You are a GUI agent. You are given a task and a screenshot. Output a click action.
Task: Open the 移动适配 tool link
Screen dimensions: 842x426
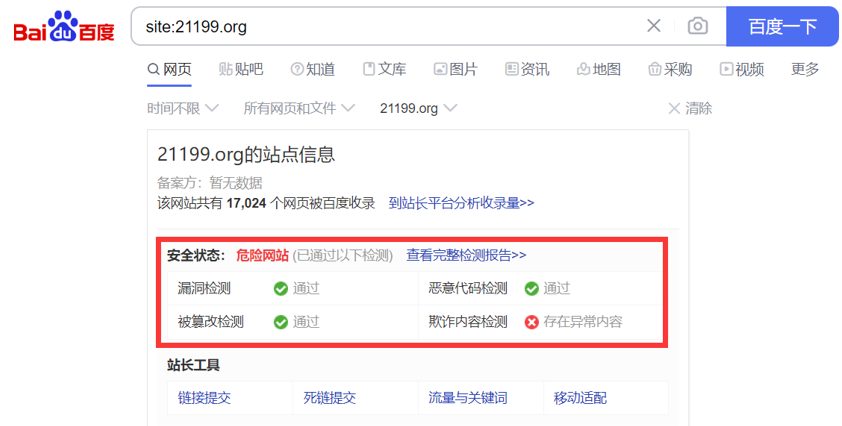580,398
